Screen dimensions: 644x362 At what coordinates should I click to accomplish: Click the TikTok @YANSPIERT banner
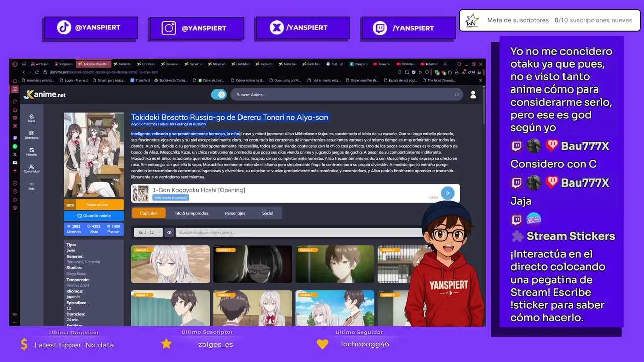[91, 28]
